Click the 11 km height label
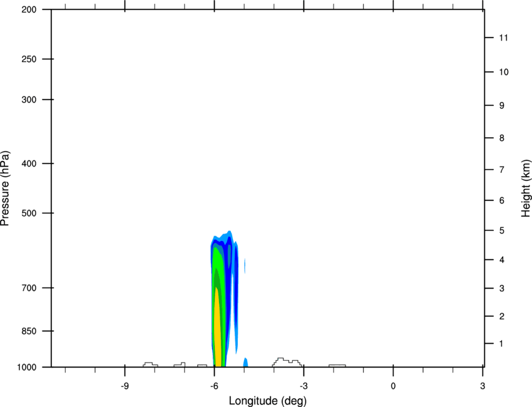Viewport: 532px width, 407px height. pyautogui.click(x=503, y=38)
